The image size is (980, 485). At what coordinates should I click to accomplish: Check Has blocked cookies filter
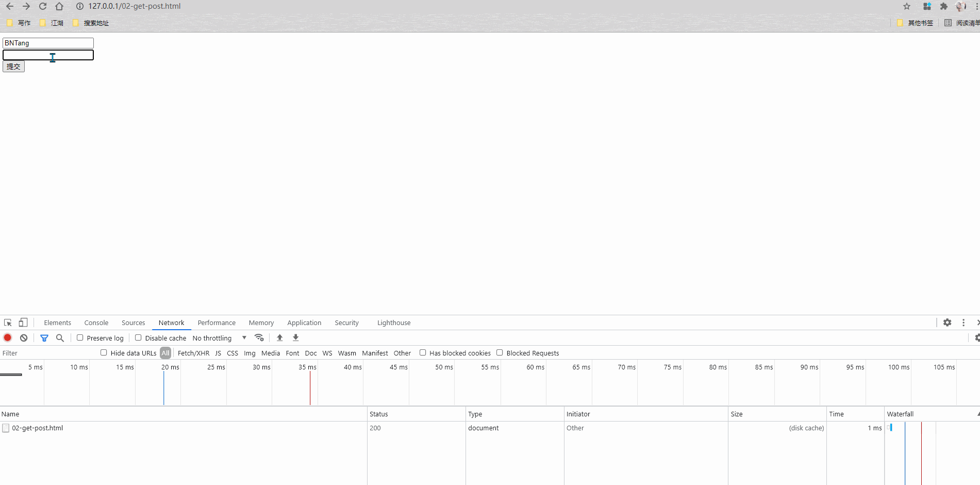(x=423, y=352)
